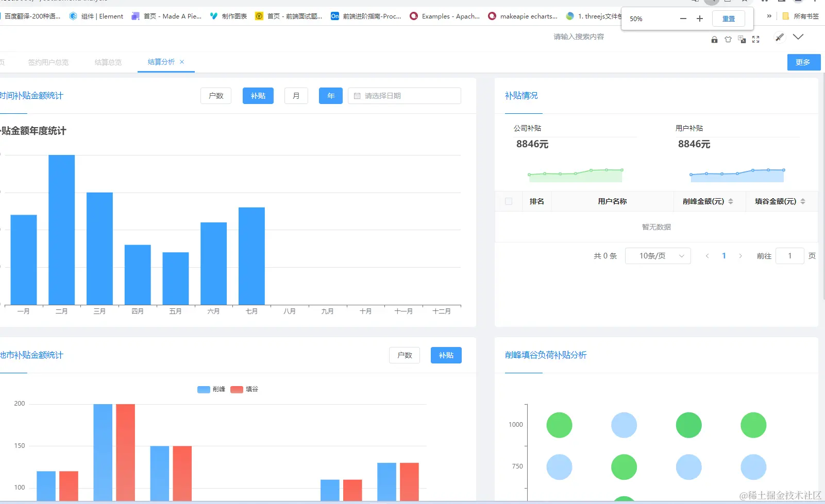Switch time chart to 年 view
This screenshot has height=504, width=825.
point(331,96)
